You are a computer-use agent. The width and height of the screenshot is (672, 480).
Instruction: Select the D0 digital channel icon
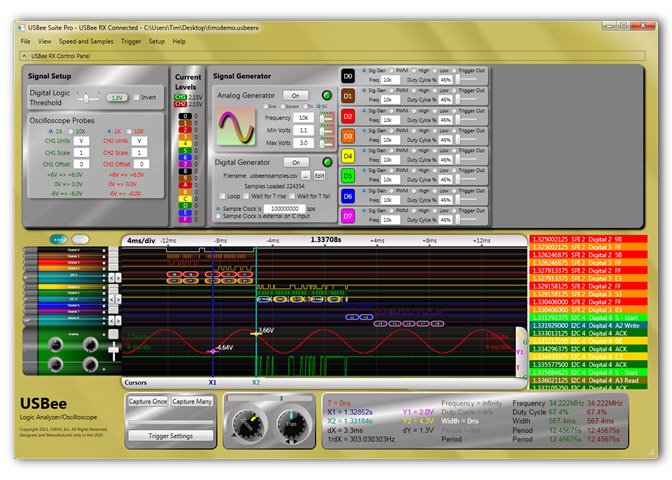coord(348,76)
